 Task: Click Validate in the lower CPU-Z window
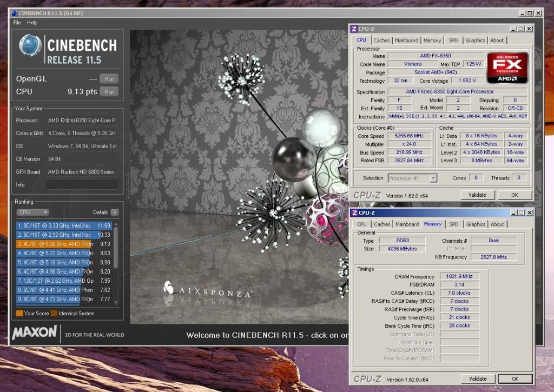coord(478,378)
